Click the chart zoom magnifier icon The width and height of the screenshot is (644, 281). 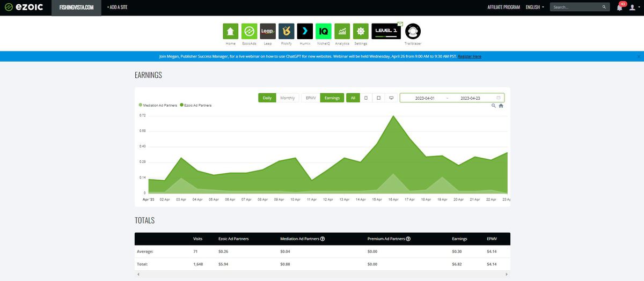coord(494,106)
